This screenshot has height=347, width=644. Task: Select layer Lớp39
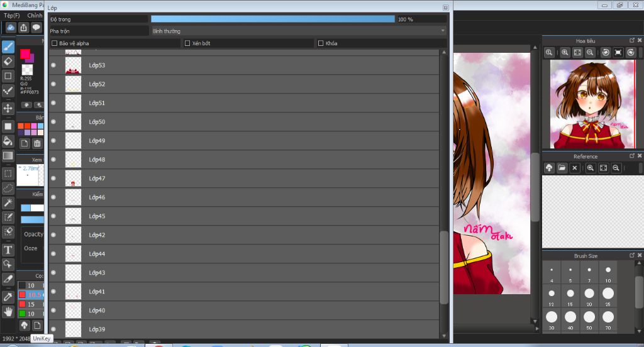click(244, 329)
